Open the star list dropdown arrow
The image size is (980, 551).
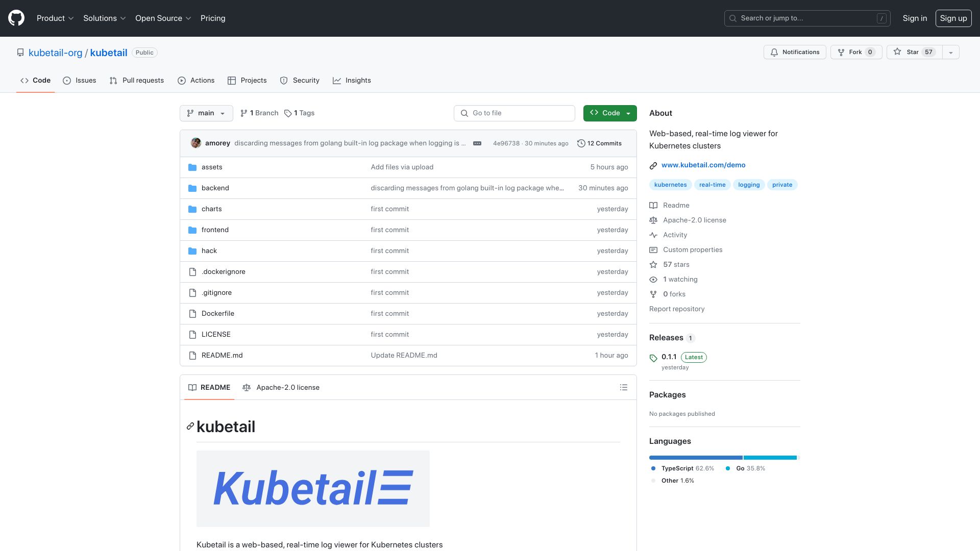pyautogui.click(x=950, y=52)
